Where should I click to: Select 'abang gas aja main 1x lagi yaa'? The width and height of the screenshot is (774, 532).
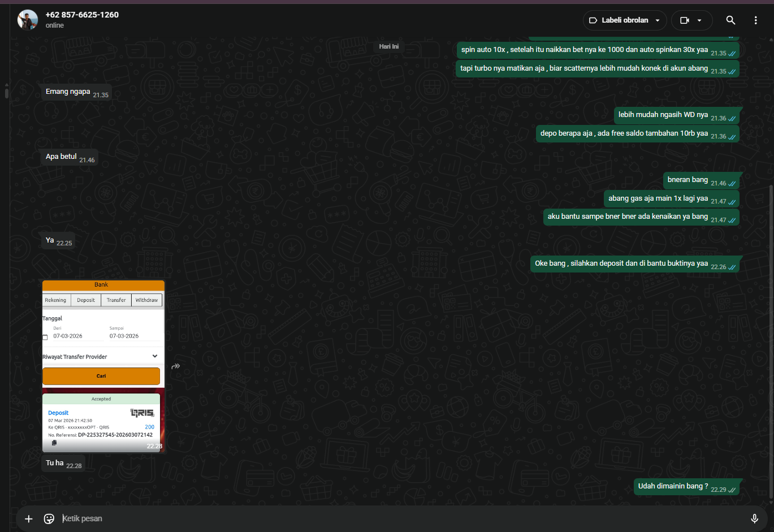click(x=672, y=199)
